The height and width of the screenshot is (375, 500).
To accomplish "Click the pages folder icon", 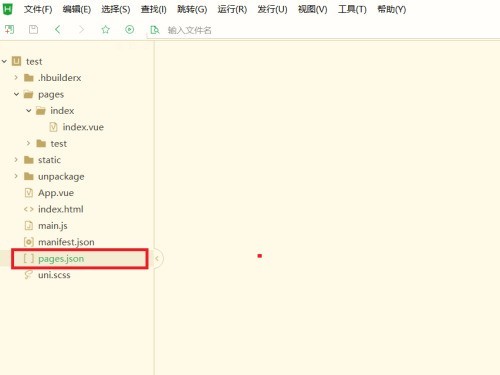I will click(29, 95).
